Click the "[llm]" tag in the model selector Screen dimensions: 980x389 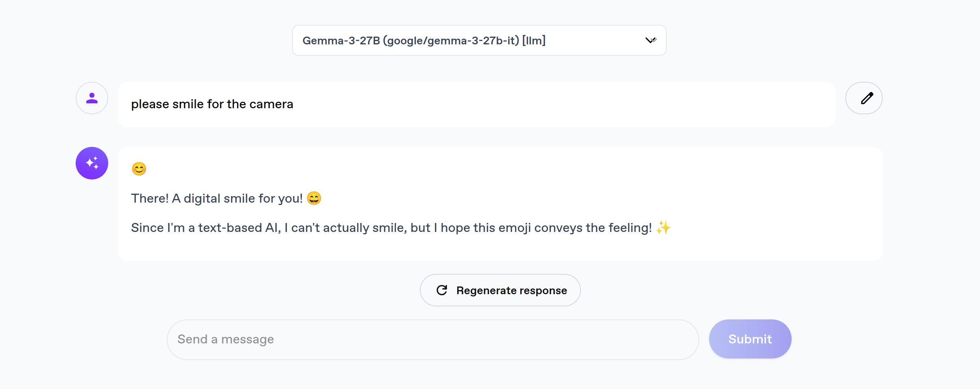point(534,41)
